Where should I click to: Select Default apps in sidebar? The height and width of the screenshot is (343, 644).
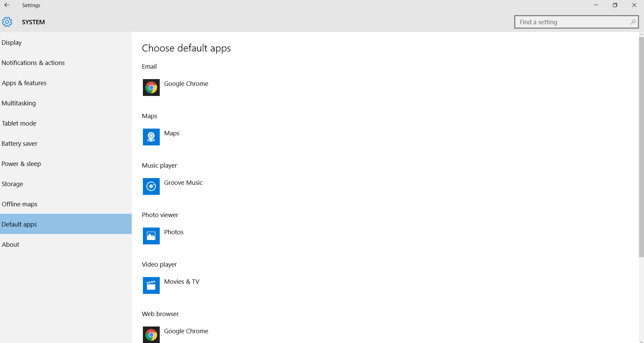(66, 224)
